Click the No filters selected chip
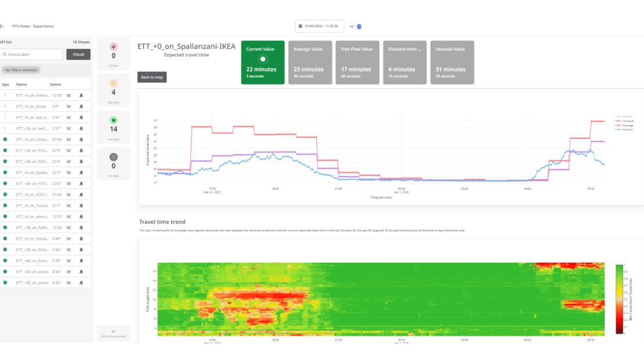This screenshot has width=644, height=362. (x=21, y=70)
